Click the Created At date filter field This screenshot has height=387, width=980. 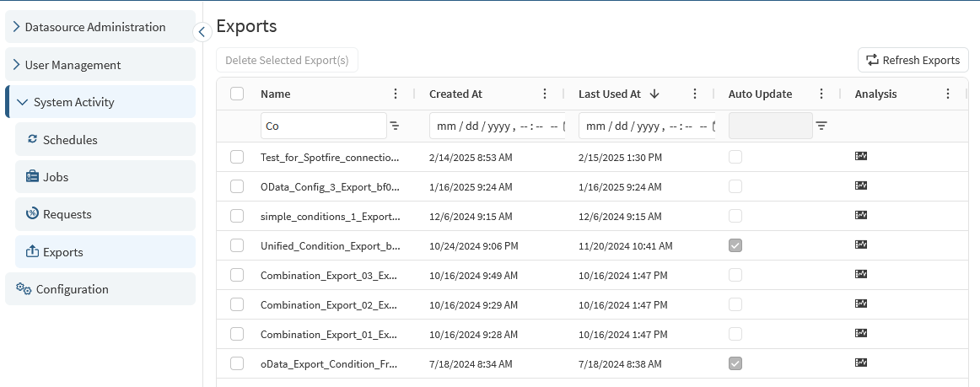click(496, 126)
